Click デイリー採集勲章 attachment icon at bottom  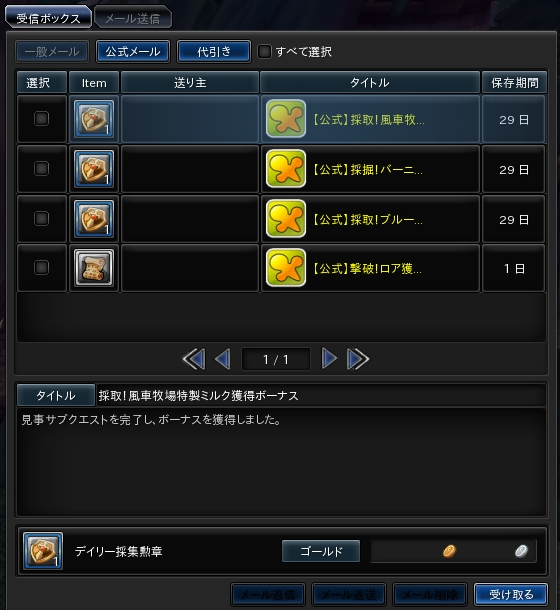42,551
